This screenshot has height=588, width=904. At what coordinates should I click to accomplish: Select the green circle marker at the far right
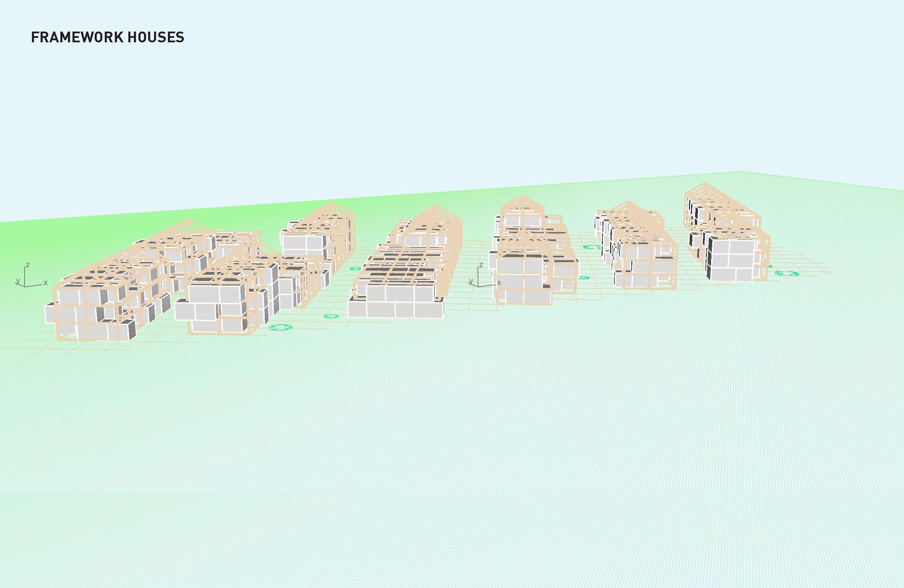(x=788, y=273)
